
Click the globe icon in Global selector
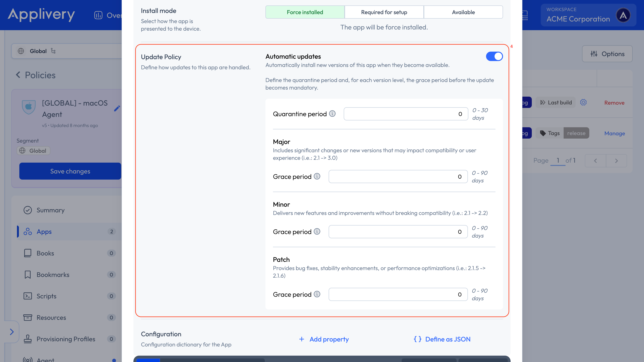click(x=21, y=51)
